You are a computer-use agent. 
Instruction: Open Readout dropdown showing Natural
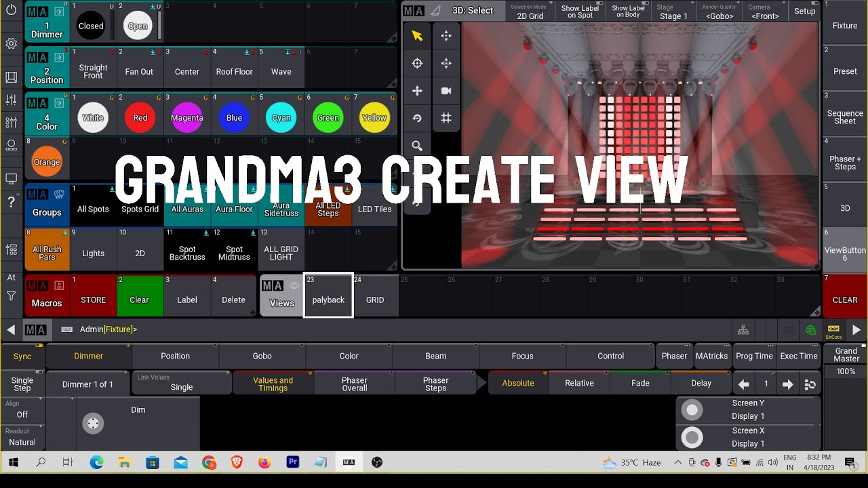click(22, 437)
